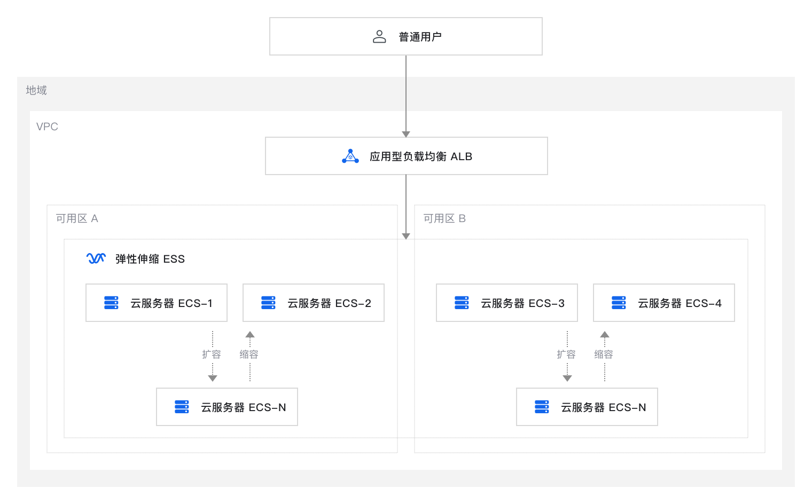Click the 缩容 label in zone A
812x504 pixels.
tap(249, 355)
